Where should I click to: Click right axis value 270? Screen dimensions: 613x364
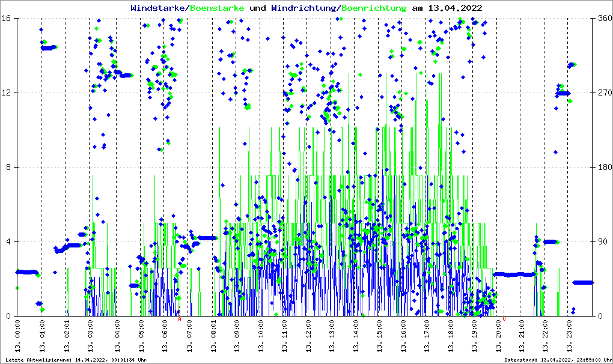[605, 93]
